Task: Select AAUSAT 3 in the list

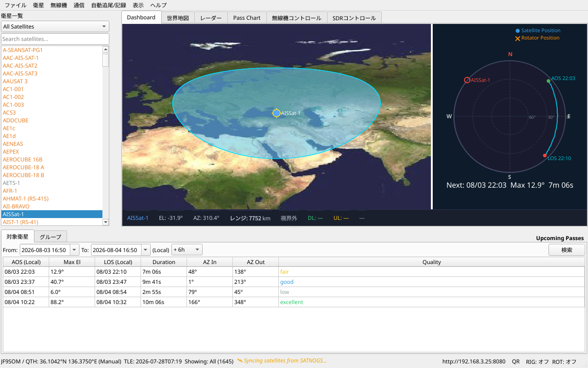Action: (x=51, y=81)
